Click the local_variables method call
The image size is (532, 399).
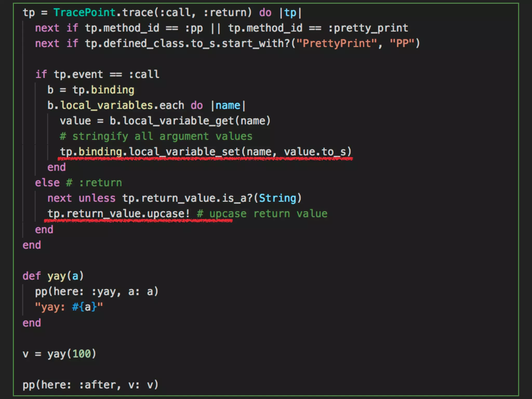[x=107, y=105]
